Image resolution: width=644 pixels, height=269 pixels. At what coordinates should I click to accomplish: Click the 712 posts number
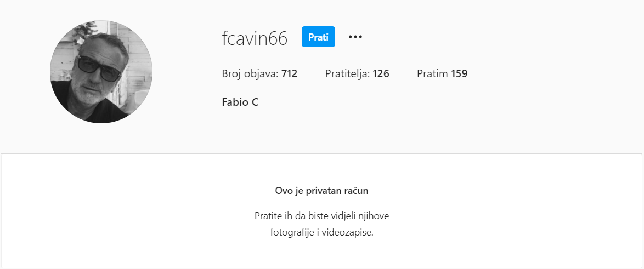click(290, 74)
